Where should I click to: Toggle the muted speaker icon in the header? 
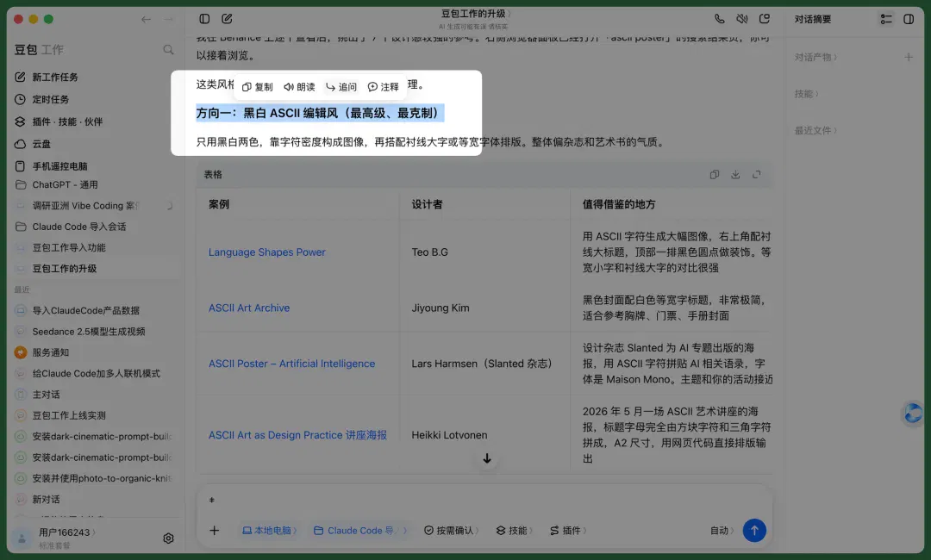coord(741,19)
